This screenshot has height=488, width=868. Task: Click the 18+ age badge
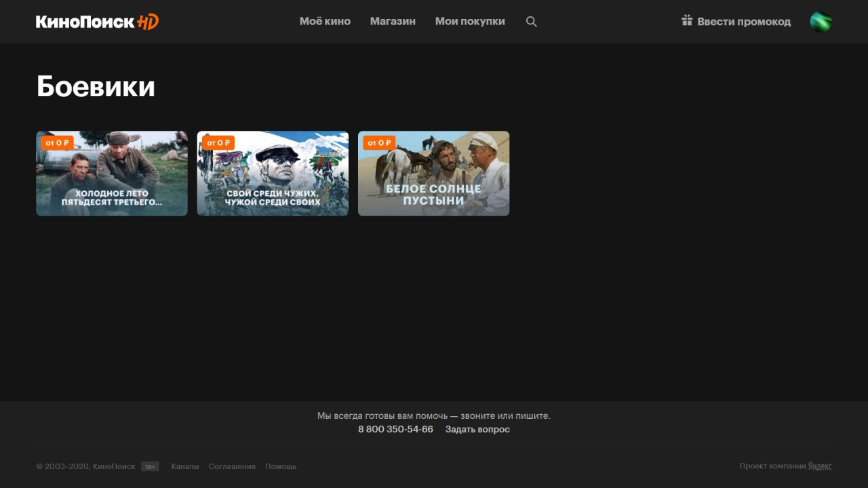pos(150,466)
